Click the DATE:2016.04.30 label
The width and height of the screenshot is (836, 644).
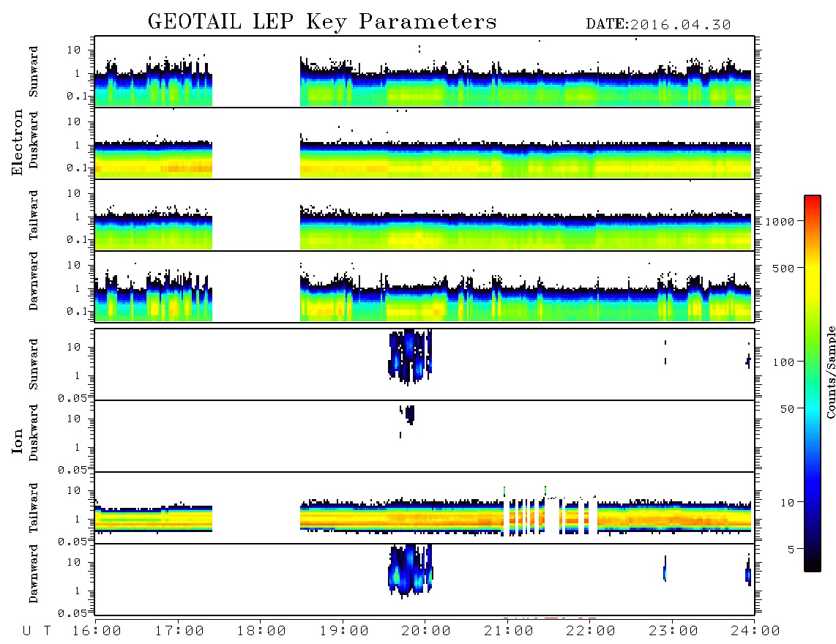pos(658,24)
